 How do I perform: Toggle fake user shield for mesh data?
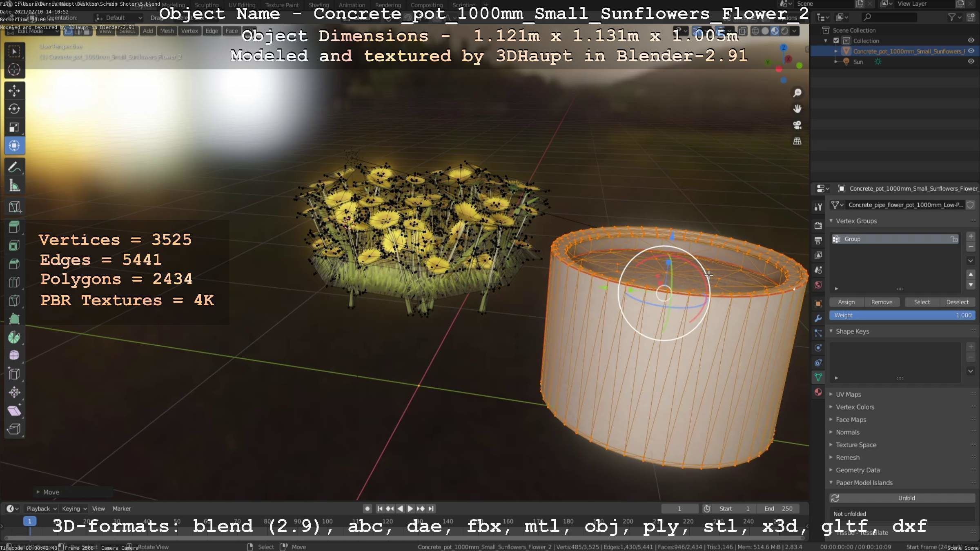[971, 205]
